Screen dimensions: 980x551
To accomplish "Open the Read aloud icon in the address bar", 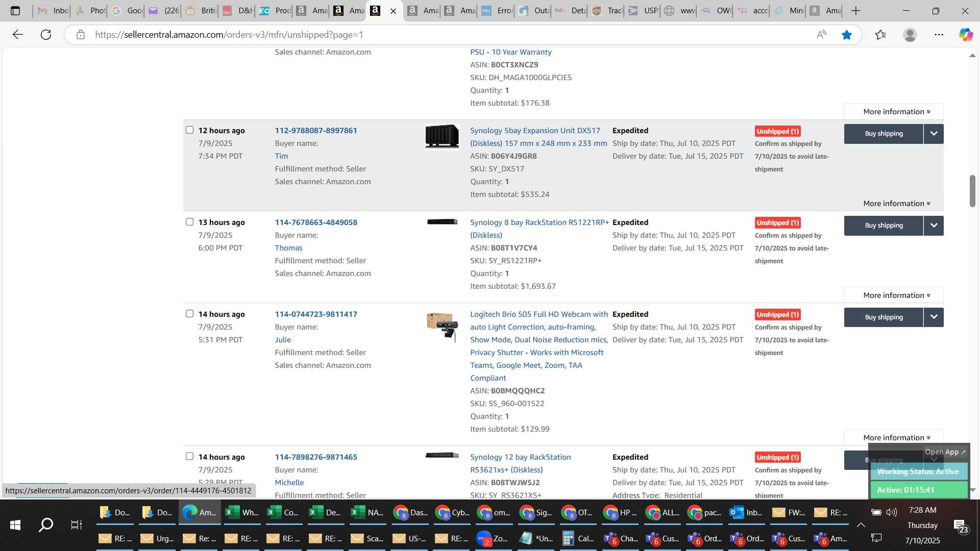I will click(821, 35).
